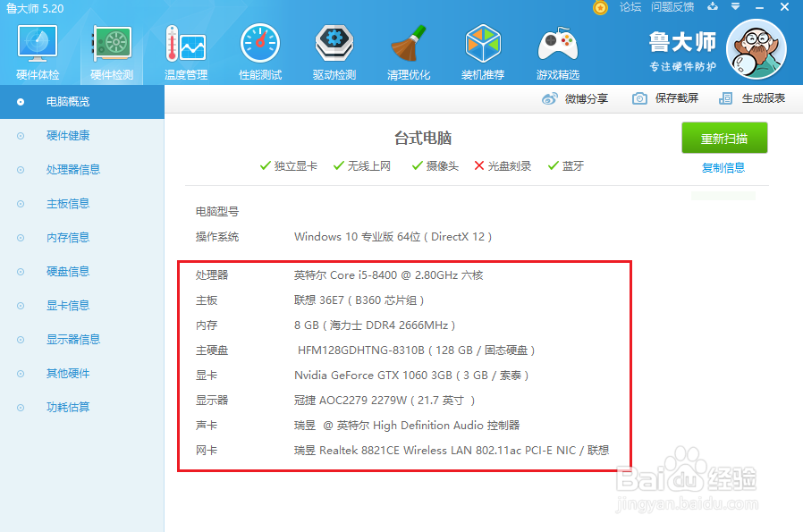Click the 独立显卡 feature label
803x532 pixels.
click(295, 166)
